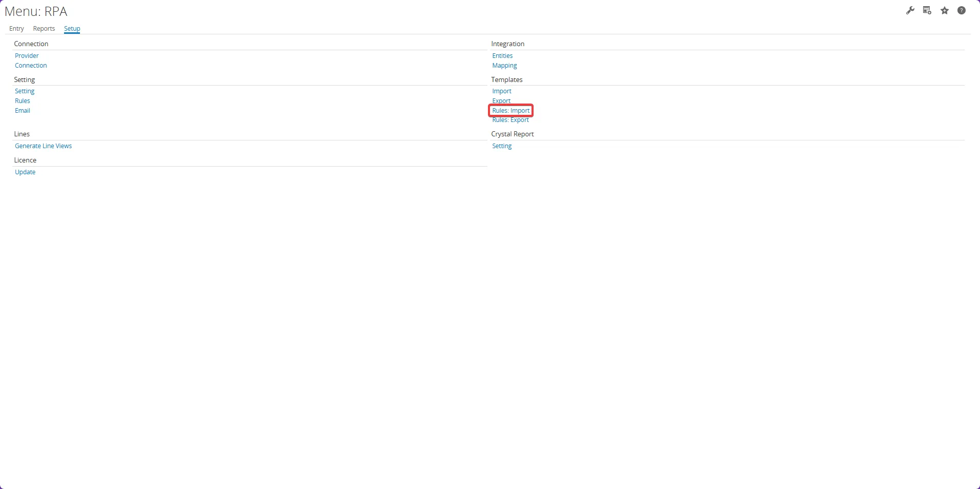The image size is (980, 489).
Task: Switch to the Entry tab
Action: point(16,28)
